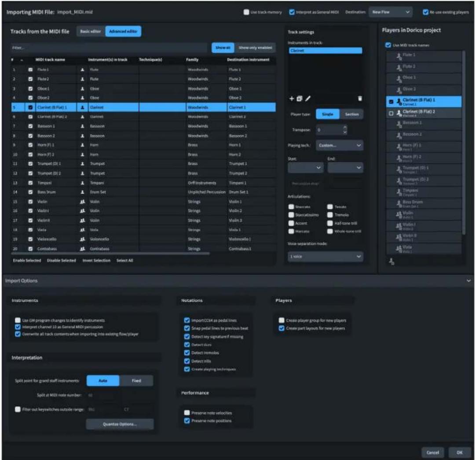
Task: Add new player icon below players list
Action: point(392,261)
